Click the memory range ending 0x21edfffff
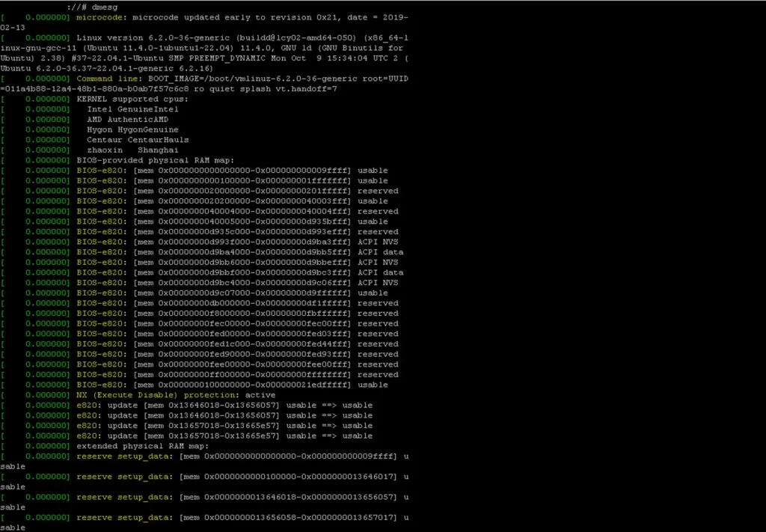 pyautogui.click(x=243, y=385)
